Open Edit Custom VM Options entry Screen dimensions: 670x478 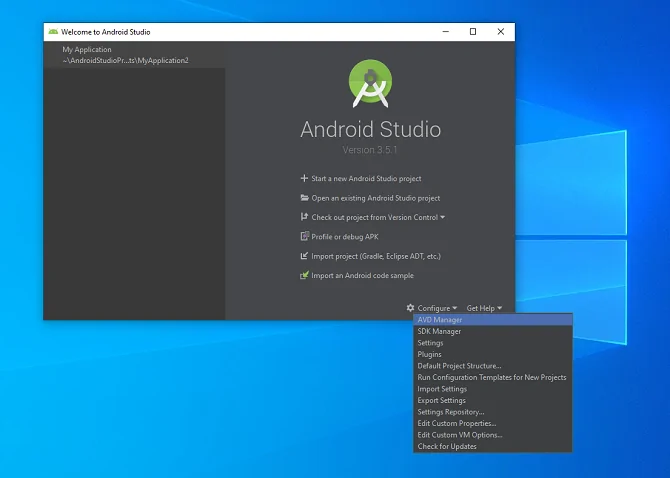[459, 435]
